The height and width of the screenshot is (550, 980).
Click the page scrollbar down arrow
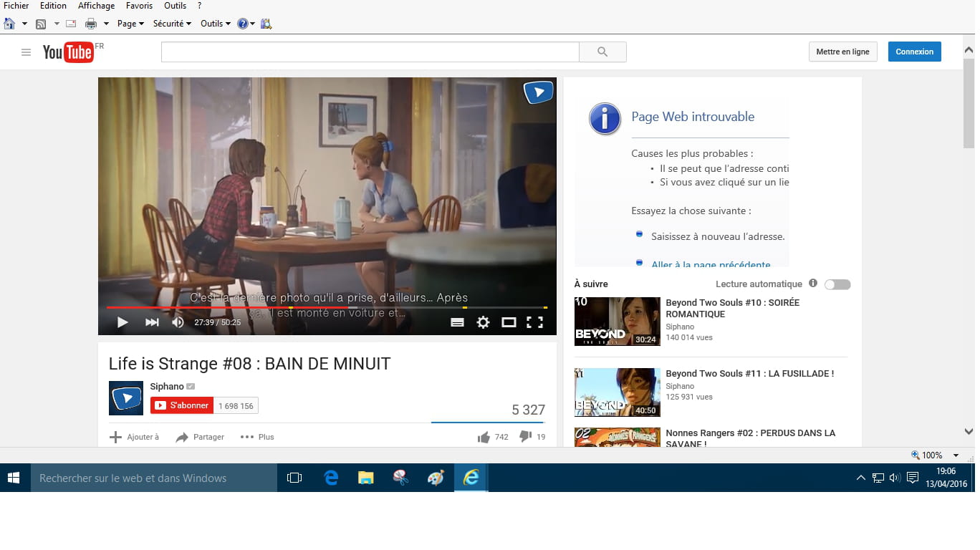(969, 432)
